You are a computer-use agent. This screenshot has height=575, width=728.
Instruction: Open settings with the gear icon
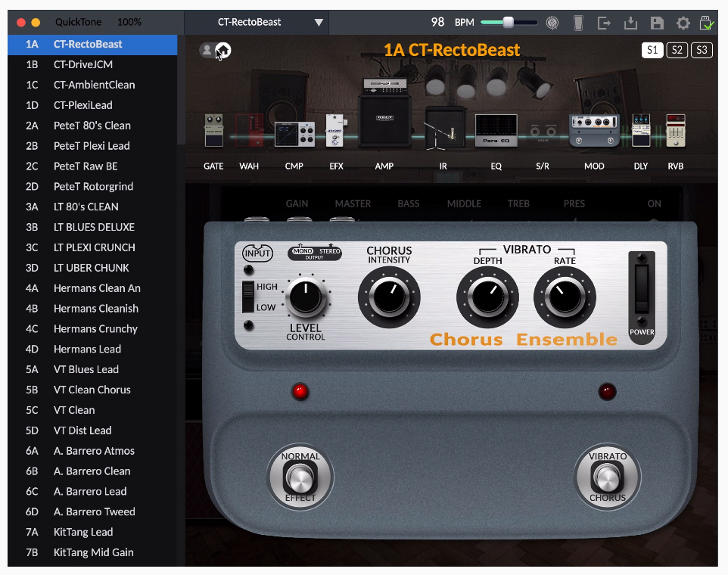click(683, 23)
